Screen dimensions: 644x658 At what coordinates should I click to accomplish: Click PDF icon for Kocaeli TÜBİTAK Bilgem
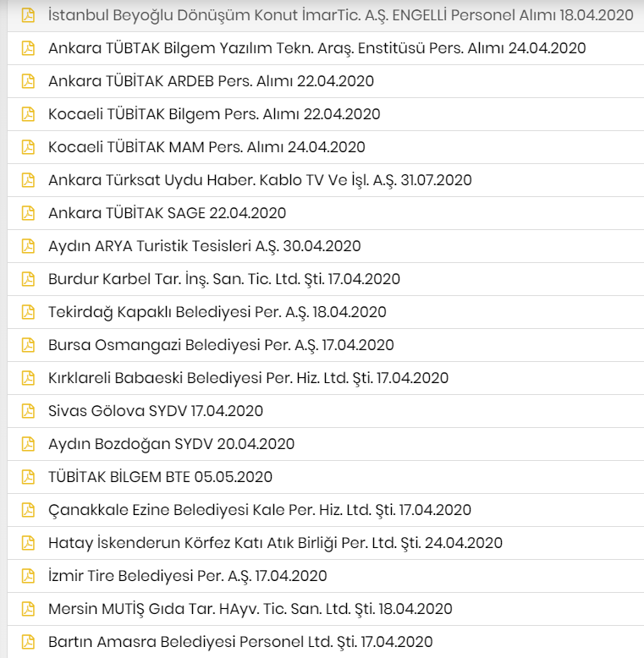pos(28,113)
